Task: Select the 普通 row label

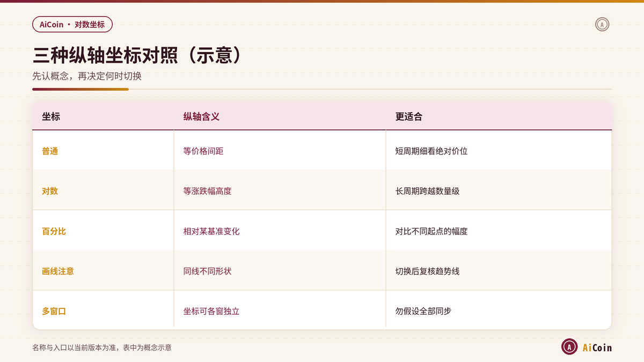Action: [x=50, y=151]
